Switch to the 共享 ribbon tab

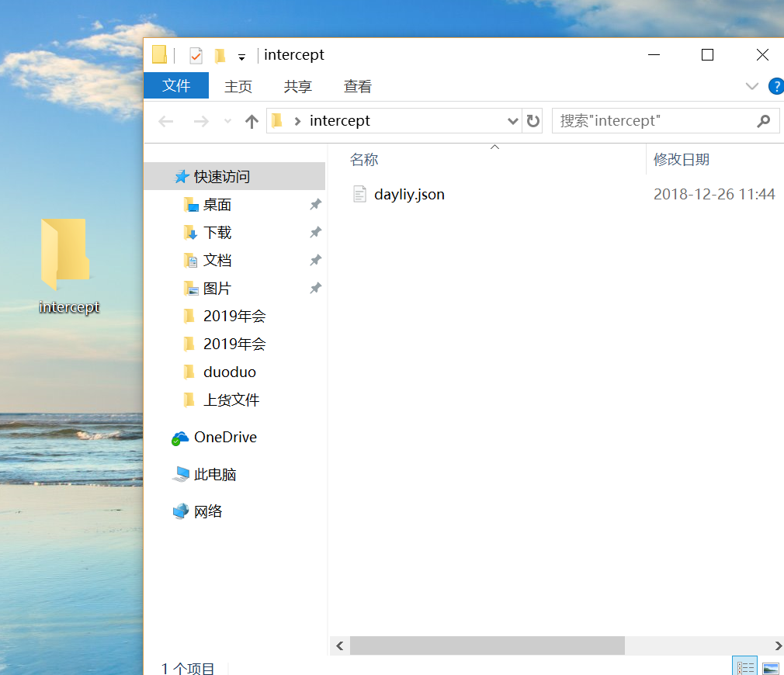click(297, 86)
